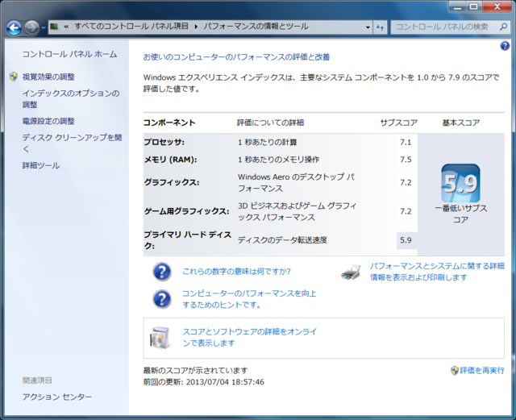
Task: Close the performance information window
Action: tap(497, 6)
